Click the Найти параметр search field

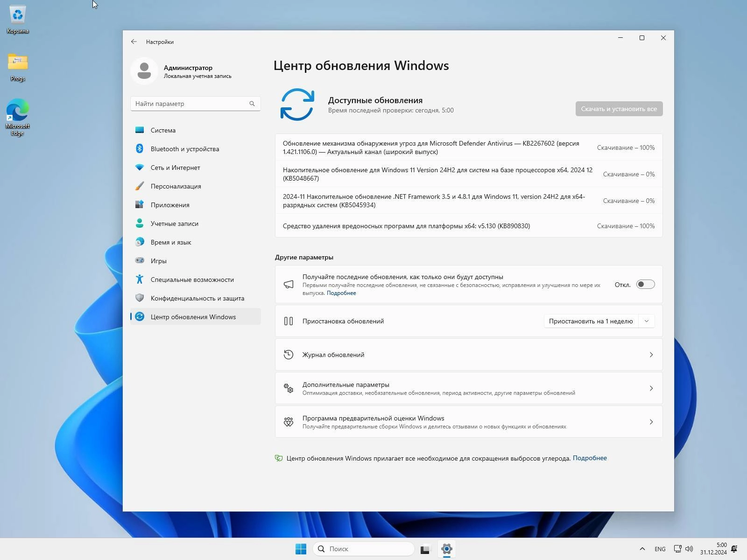coord(195,104)
